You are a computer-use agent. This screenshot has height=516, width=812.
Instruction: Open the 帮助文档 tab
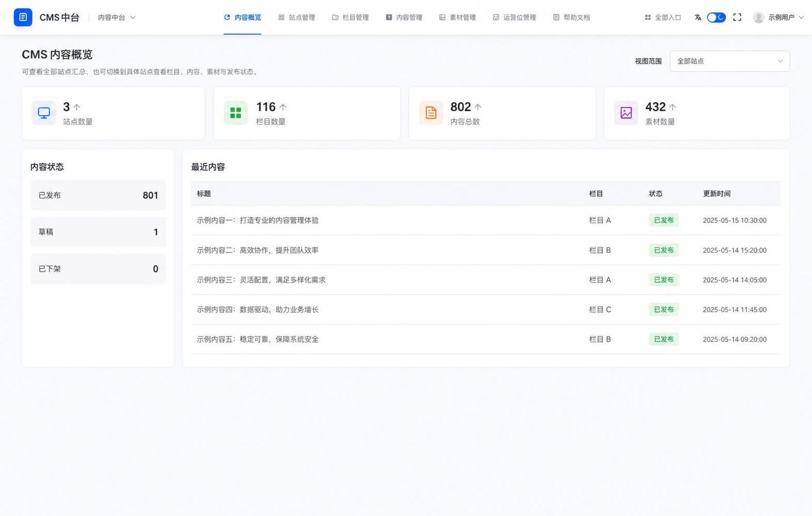[571, 18]
